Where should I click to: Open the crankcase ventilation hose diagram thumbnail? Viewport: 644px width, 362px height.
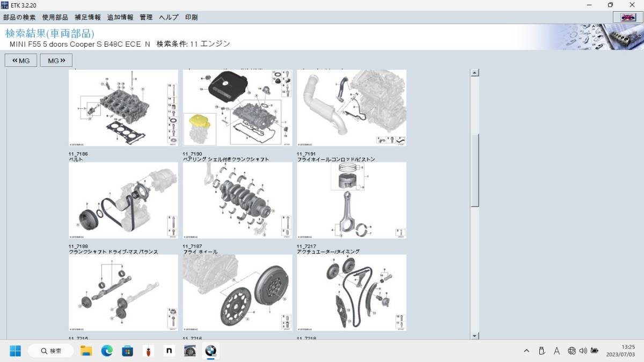click(x=352, y=108)
